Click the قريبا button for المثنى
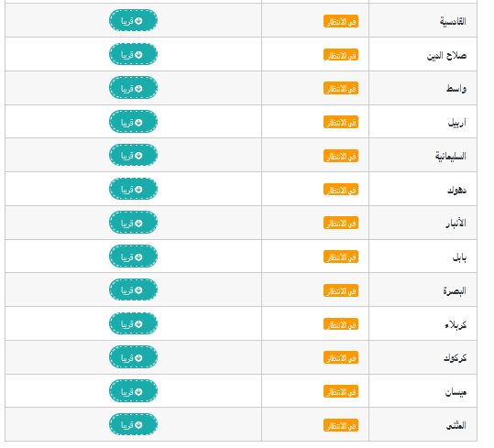This screenshot has height=448, width=494. pyautogui.click(x=133, y=425)
